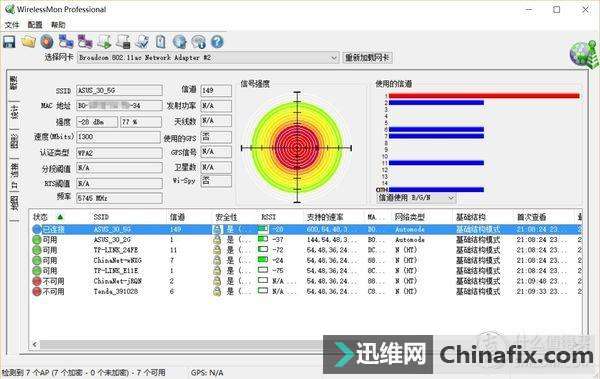Click the purple networked computers toolbar icon
Viewport: 600px width, 379px height.
(85, 41)
